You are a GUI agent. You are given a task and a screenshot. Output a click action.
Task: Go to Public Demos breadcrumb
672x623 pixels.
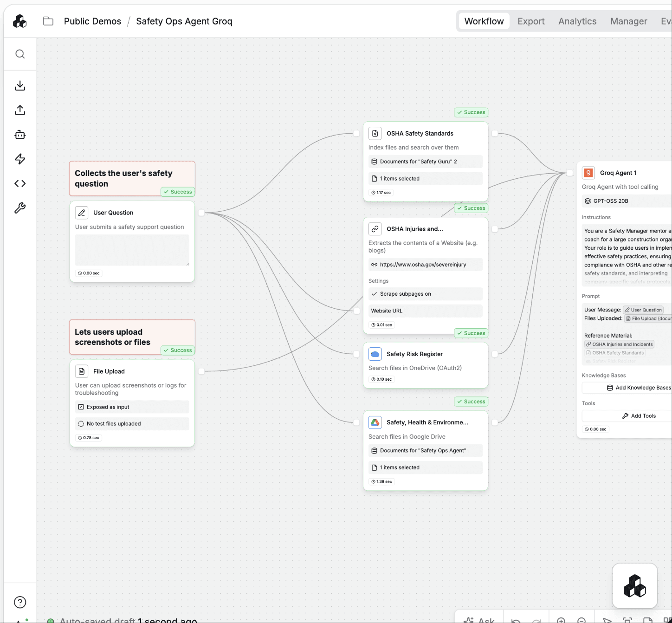(x=92, y=21)
